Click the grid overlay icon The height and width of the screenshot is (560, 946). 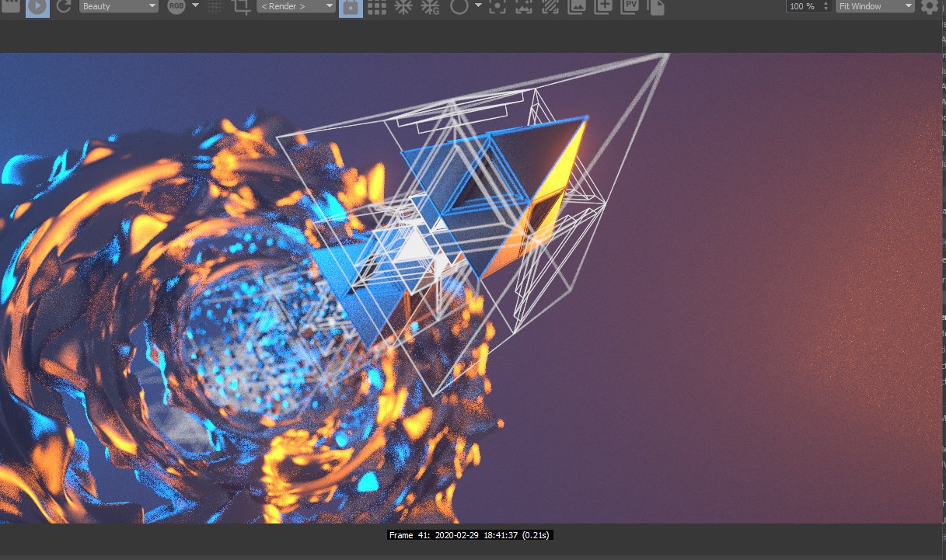point(377,7)
